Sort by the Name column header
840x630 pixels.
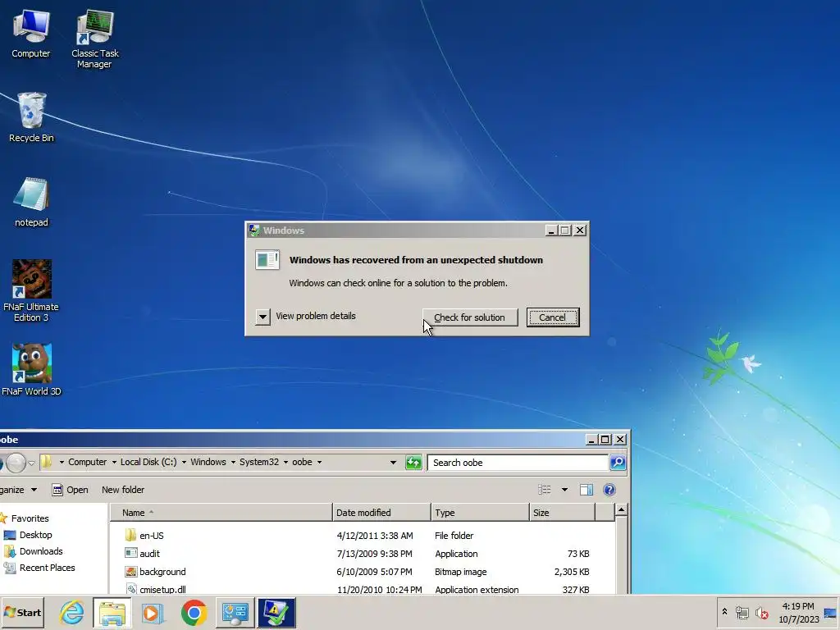pos(221,513)
